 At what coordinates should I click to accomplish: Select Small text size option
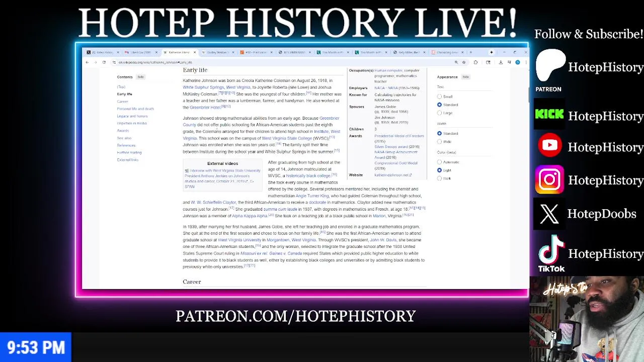click(x=440, y=97)
